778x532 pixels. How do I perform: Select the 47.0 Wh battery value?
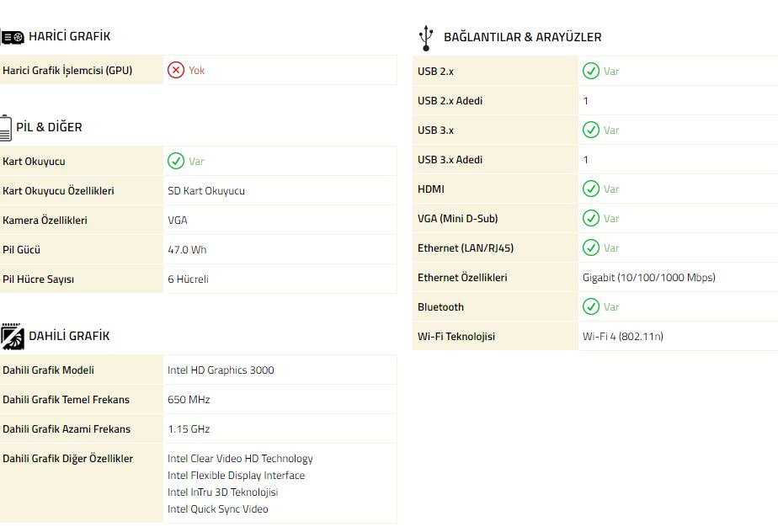point(187,250)
